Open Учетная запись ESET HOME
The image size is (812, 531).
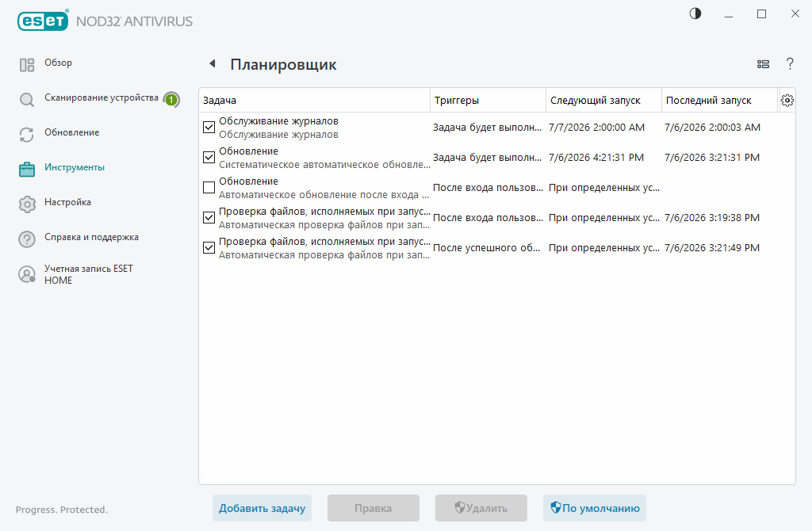tap(89, 274)
